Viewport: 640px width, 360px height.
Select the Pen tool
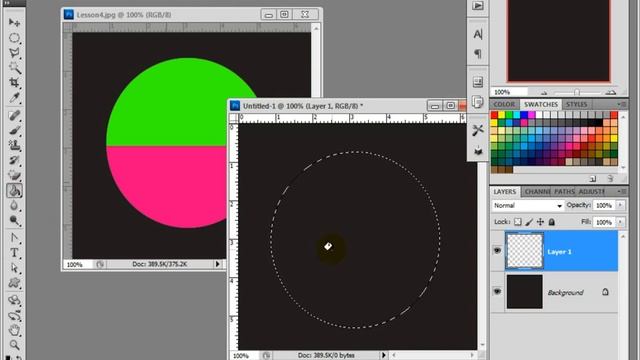14,238
